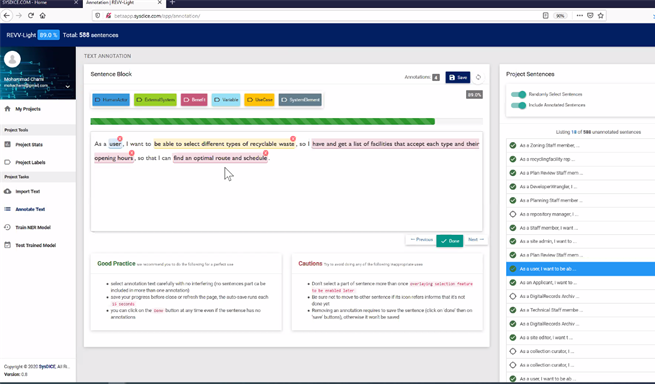655x384 pixels.
Task: Click the Project Stats sidebar icon
Action: [7, 144]
